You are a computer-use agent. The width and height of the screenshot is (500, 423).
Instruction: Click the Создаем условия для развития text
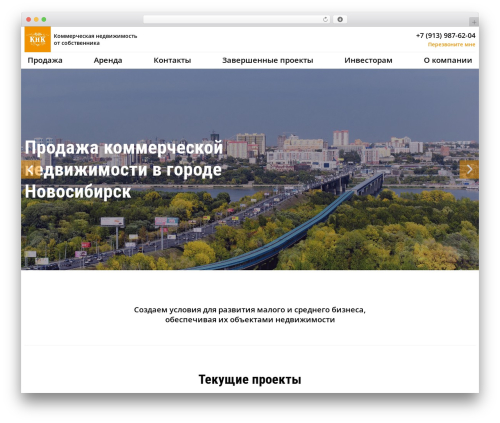coord(250,314)
